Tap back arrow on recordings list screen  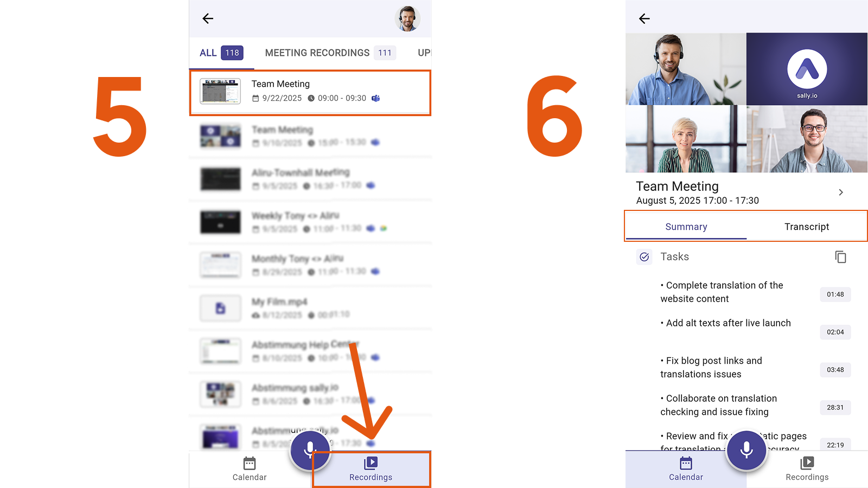[x=208, y=18]
